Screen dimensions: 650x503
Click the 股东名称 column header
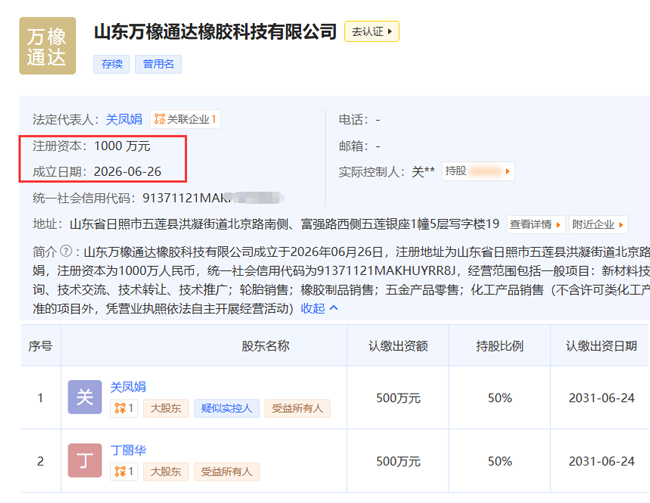coord(265,346)
